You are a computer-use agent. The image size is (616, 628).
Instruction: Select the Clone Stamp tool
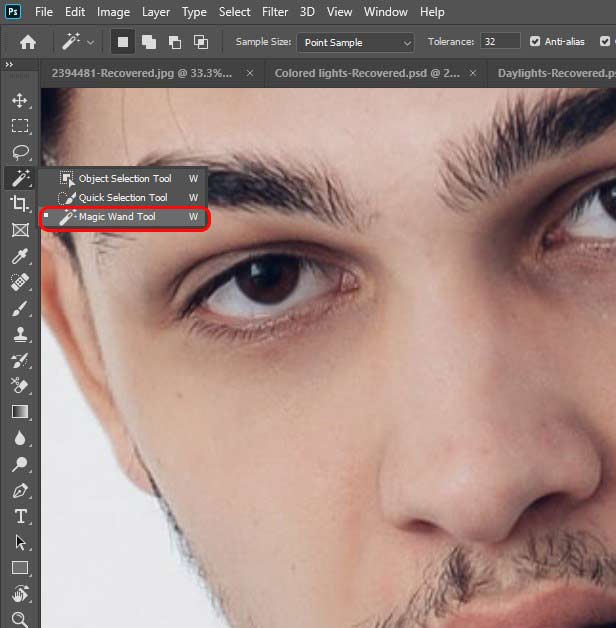[20, 334]
